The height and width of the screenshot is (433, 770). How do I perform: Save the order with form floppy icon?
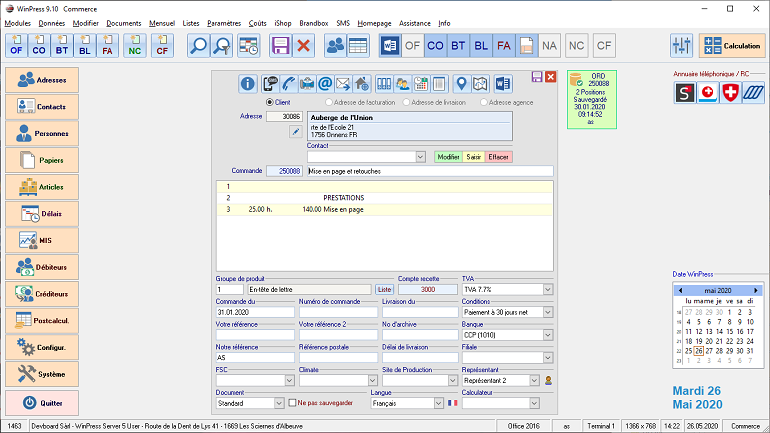tap(537, 77)
